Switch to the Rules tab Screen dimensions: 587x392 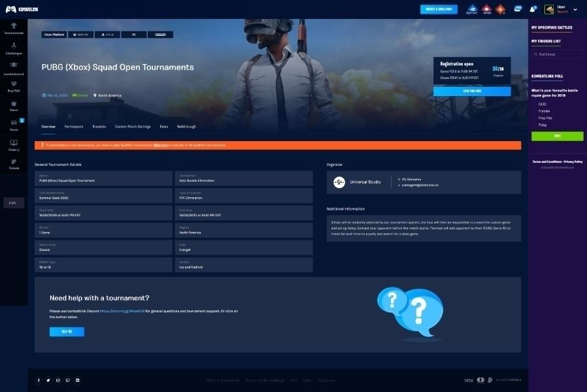[x=164, y=127]
